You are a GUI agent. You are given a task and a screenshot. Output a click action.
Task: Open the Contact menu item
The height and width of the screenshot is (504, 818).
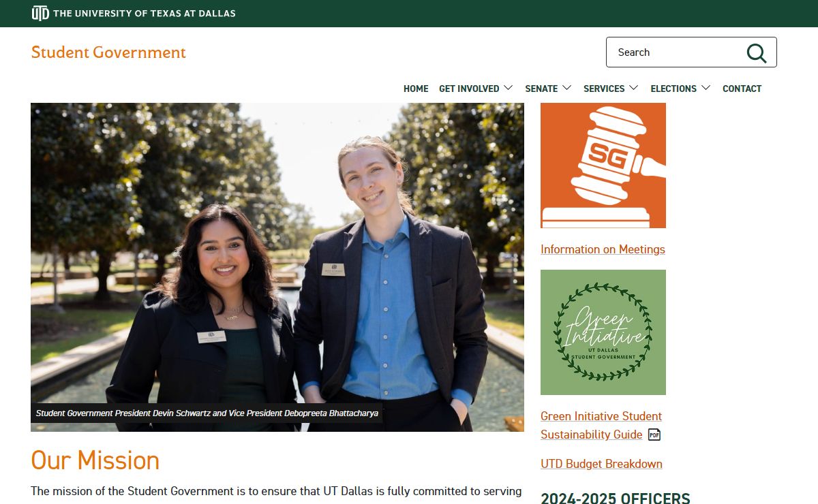742,89
